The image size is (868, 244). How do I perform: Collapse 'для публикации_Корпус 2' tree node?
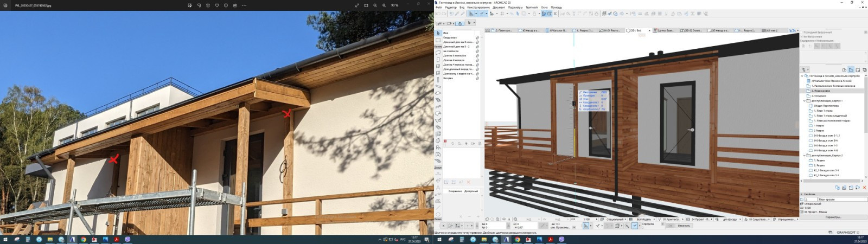[805, 156]
